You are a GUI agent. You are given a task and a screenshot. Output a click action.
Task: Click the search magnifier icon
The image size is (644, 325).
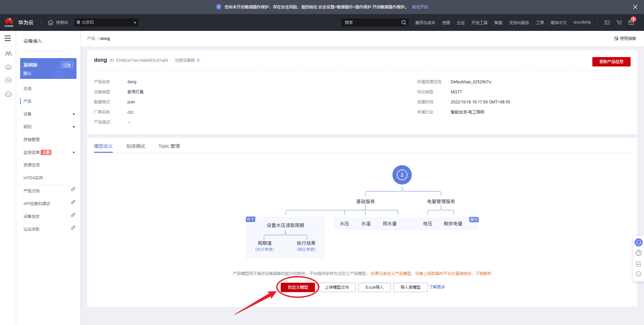(x=404, y=22)
